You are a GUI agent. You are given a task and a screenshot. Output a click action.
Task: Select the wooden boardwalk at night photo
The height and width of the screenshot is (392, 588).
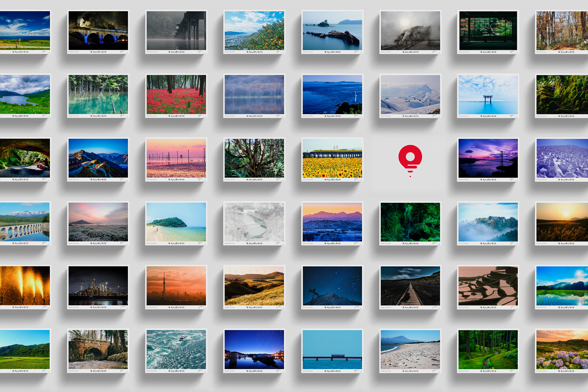pos(410,286)
